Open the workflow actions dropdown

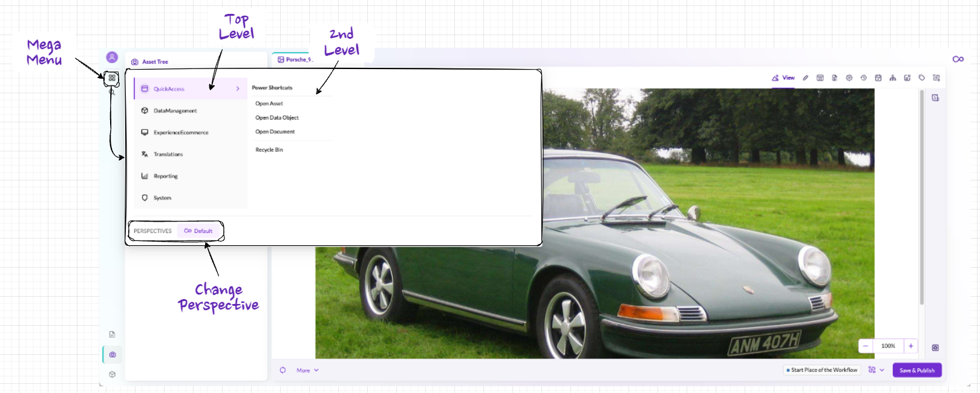point(877,370)
